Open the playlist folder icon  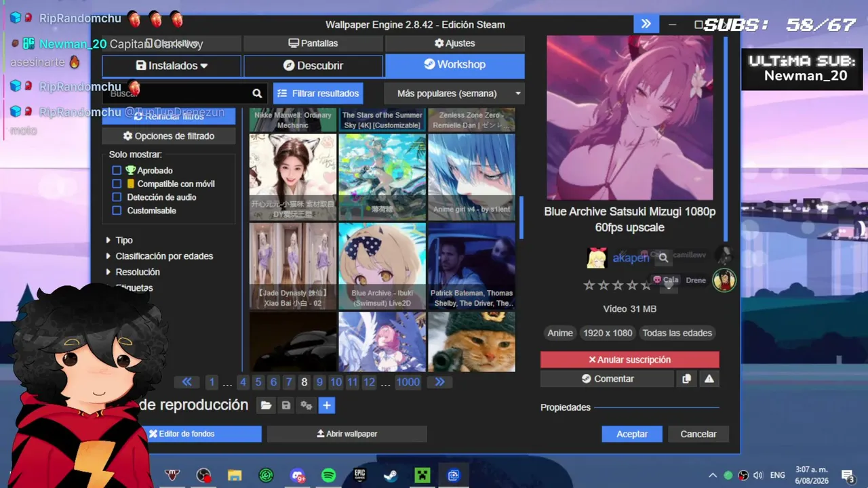point(266,405)
